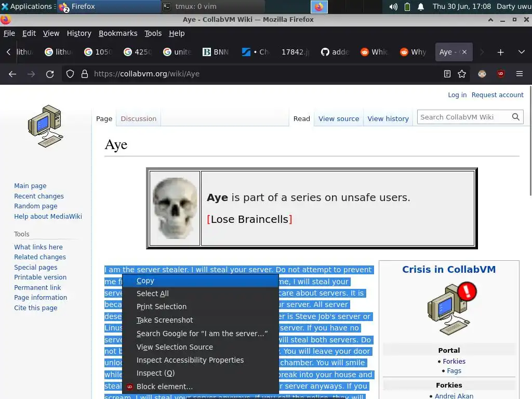Go back to the previous page

tap(12, 74)
